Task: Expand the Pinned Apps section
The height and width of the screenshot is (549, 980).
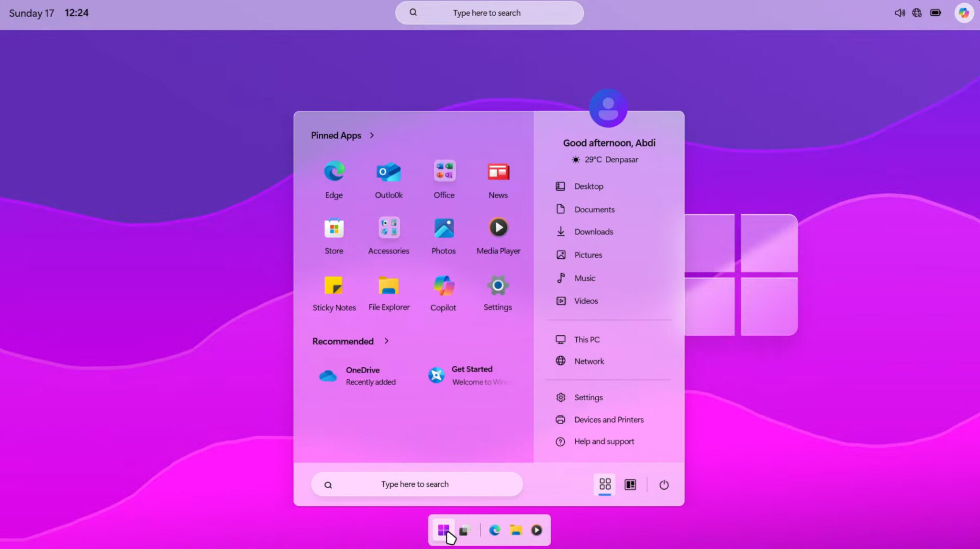Action: click(x=372, y=135)
